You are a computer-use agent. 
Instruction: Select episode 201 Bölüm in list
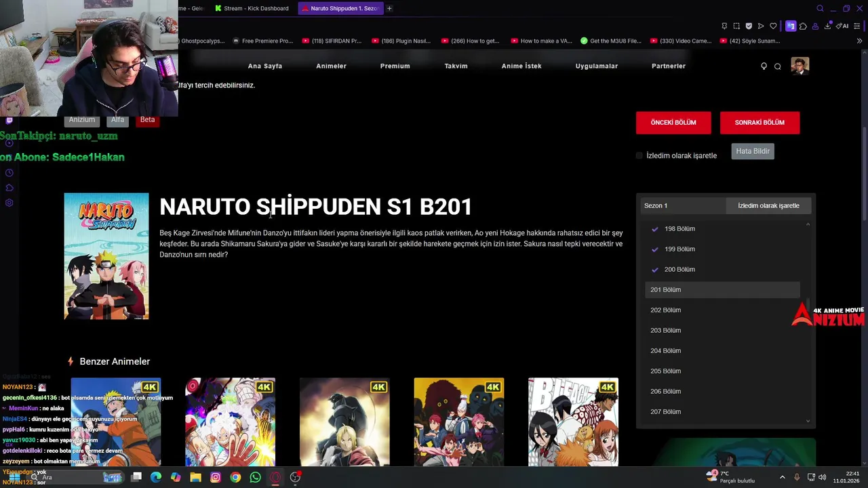[722, 290]
